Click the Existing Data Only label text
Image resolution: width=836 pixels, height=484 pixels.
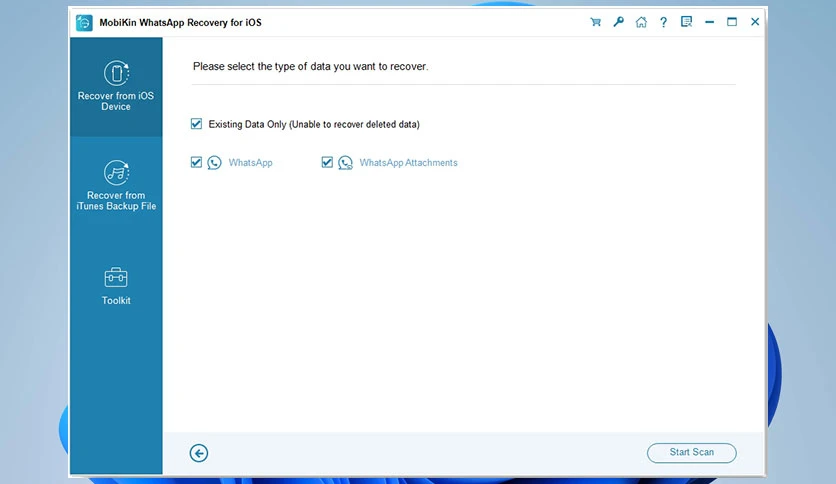coord(314,124)
